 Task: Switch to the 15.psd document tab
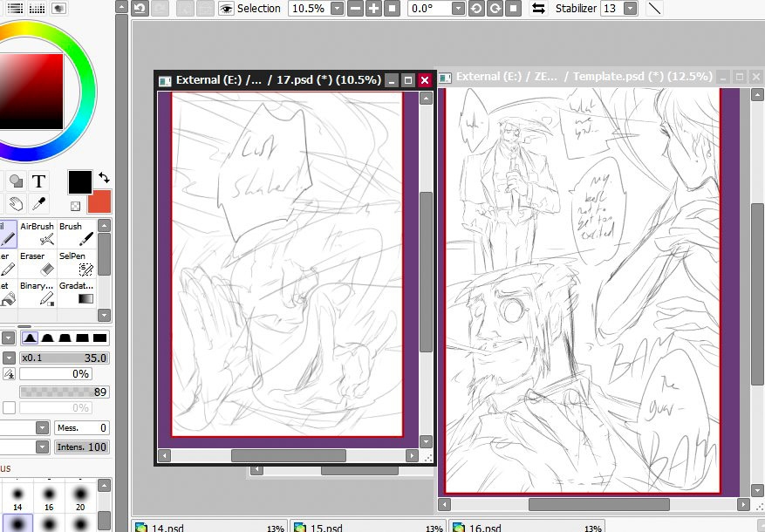tap(366, 527)
